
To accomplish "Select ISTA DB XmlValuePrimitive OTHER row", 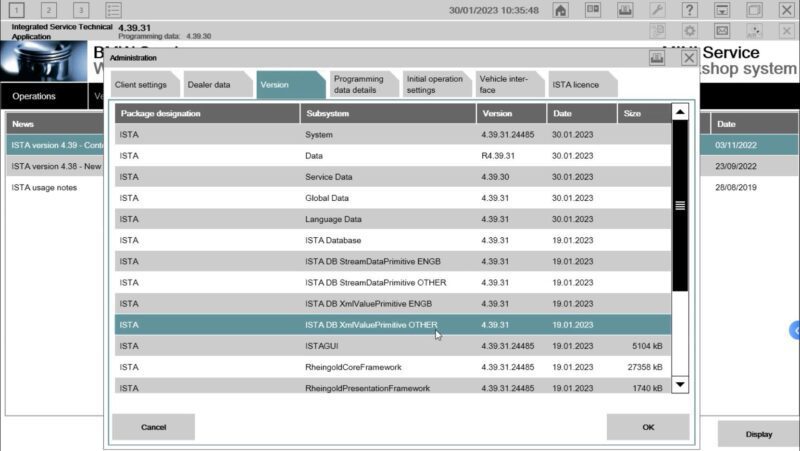I will click(x=393, y=324).
